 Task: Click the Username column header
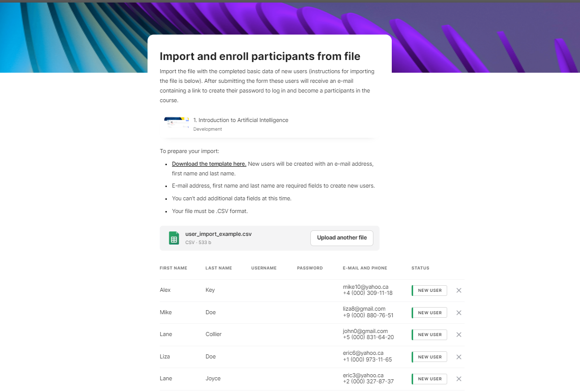264,268
